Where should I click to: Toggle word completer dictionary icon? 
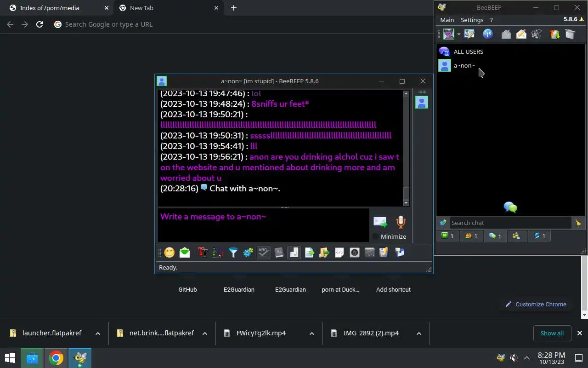[279, 253]
